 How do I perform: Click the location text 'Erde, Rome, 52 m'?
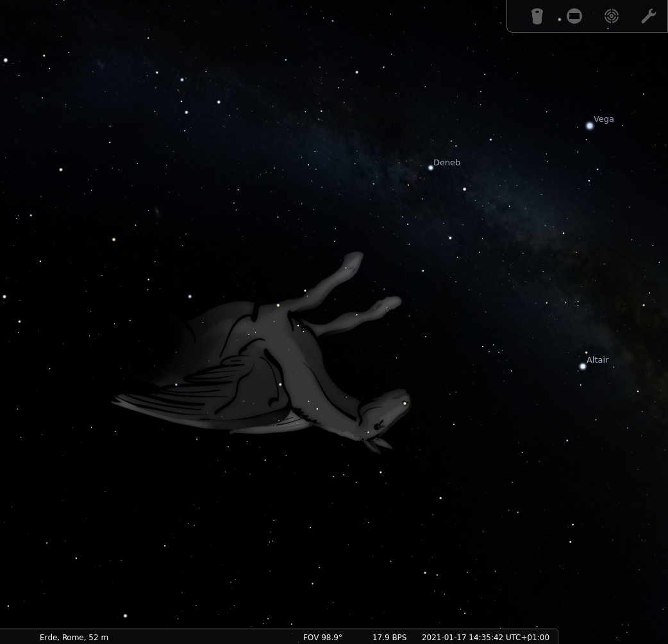pos(74,637)
